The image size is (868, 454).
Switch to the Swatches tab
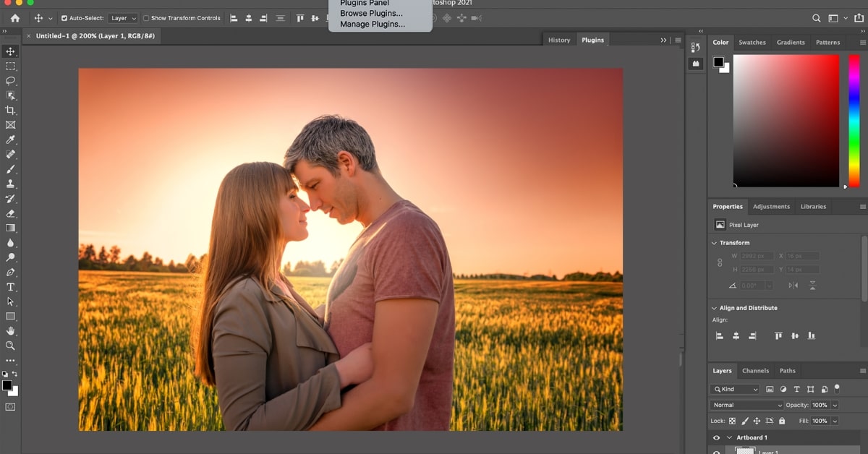[752, 43]
